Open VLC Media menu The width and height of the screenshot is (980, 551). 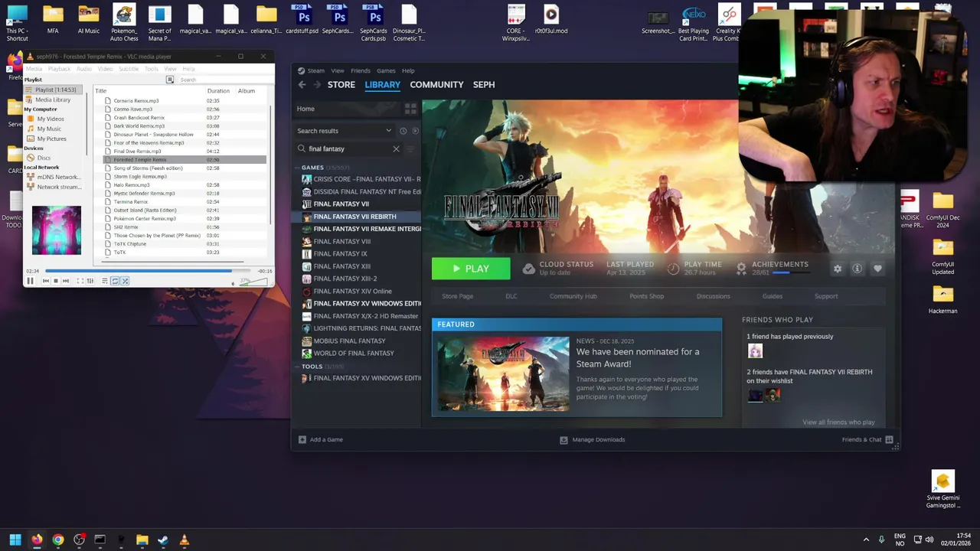click(x=34, y=69)
